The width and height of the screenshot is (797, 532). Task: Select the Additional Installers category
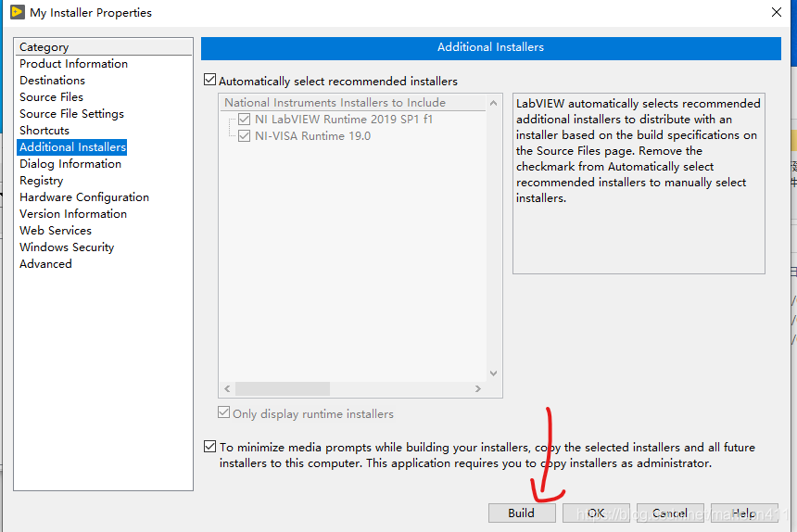click(x=72, y=147)
